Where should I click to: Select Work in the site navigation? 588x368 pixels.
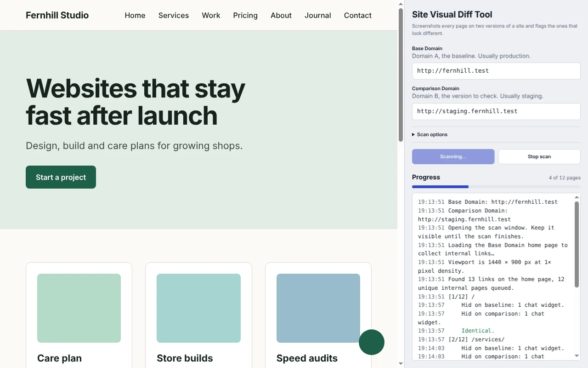[x=211, y=15]
